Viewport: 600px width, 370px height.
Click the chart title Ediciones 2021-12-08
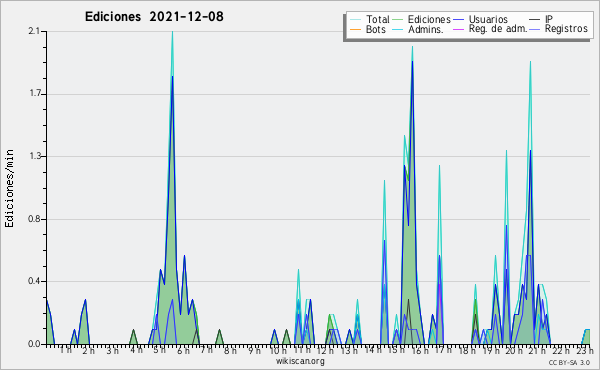pyautogui.click(x=154, y=17)
